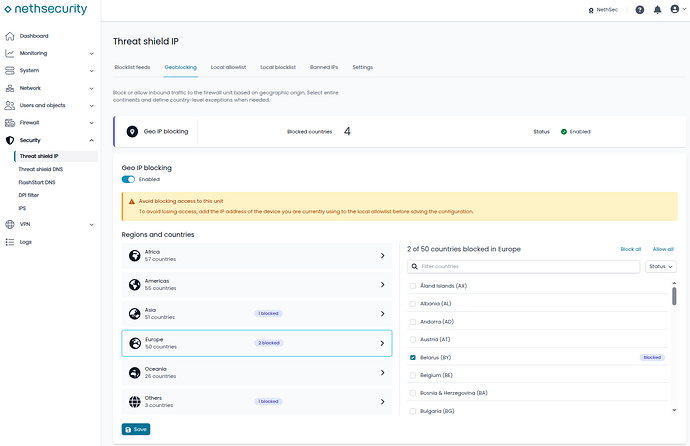Click the VPN globe icon in sidebar

point(10,224)
